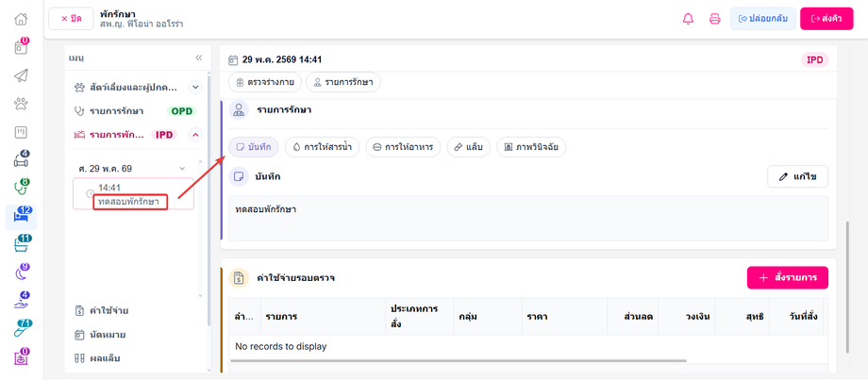Open the paper plane icon in sidebar
Viewport: 868px width, 380px height.
(21, 75)
